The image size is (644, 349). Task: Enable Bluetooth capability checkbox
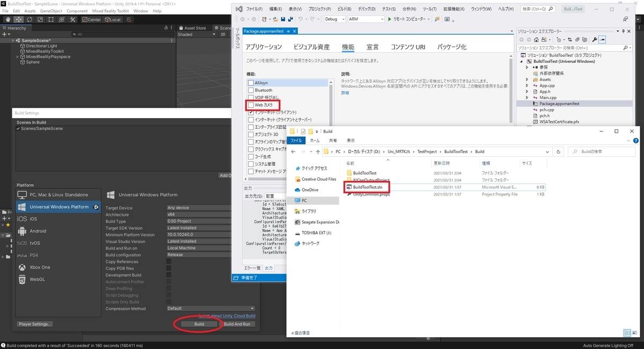click(251, 90)
